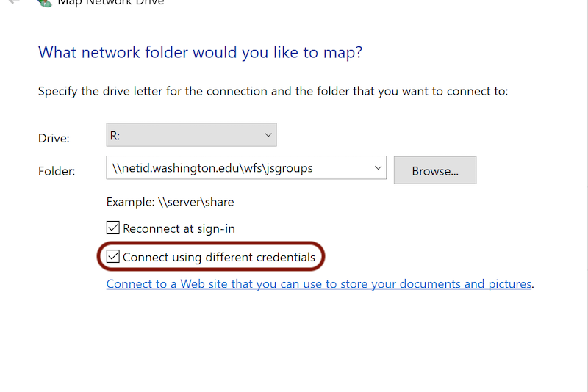Click the Map Network Drive title text
The width and height of the screenshot is (588, 392).
coord(111,3)
